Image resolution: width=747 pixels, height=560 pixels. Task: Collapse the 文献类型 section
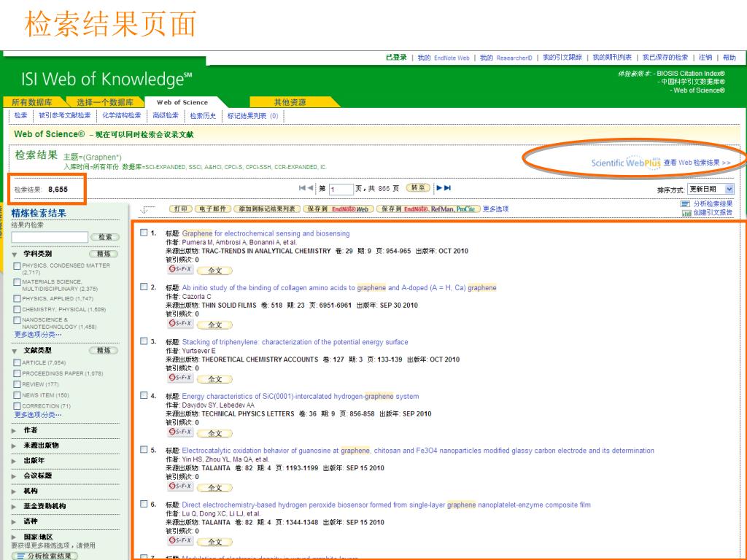tap(15, 351)
